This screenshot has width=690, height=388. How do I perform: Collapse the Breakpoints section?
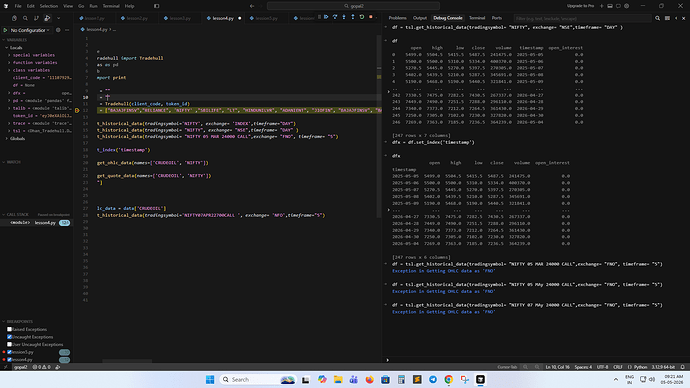click(x=19, y=322)
